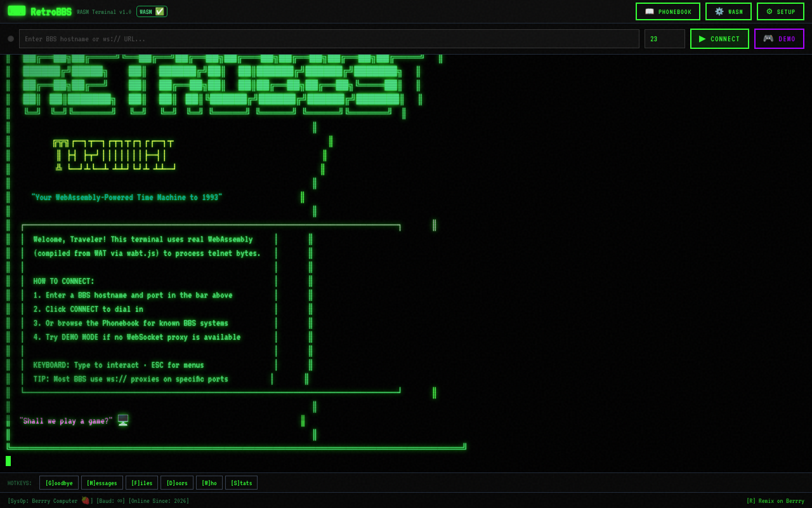Select the [S]tats hotkey

pyautogui.click(x=241, y=483)
